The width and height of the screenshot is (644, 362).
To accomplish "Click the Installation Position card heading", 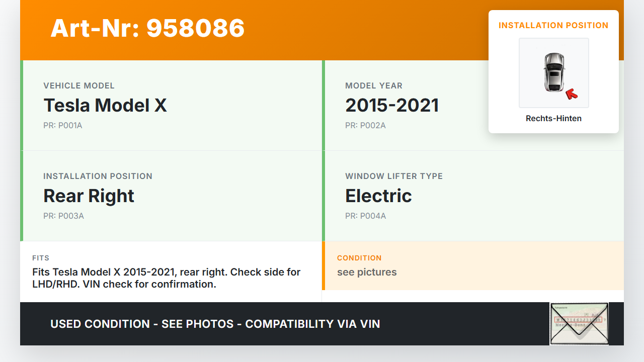I will pyautogui.click(x=553, y=25).
